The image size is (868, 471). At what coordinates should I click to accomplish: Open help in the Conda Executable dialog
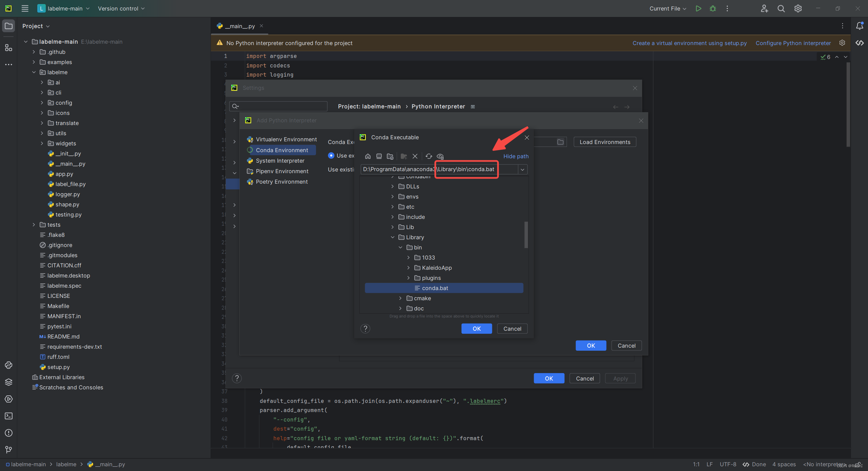365,329
